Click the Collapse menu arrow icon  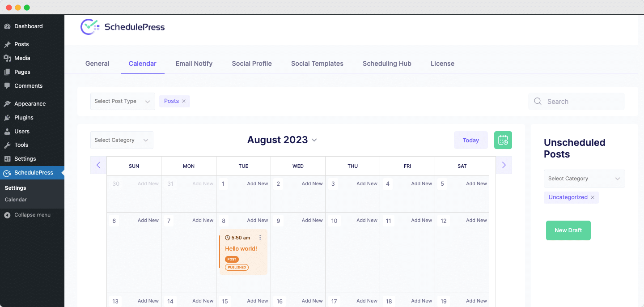(7, 215)
